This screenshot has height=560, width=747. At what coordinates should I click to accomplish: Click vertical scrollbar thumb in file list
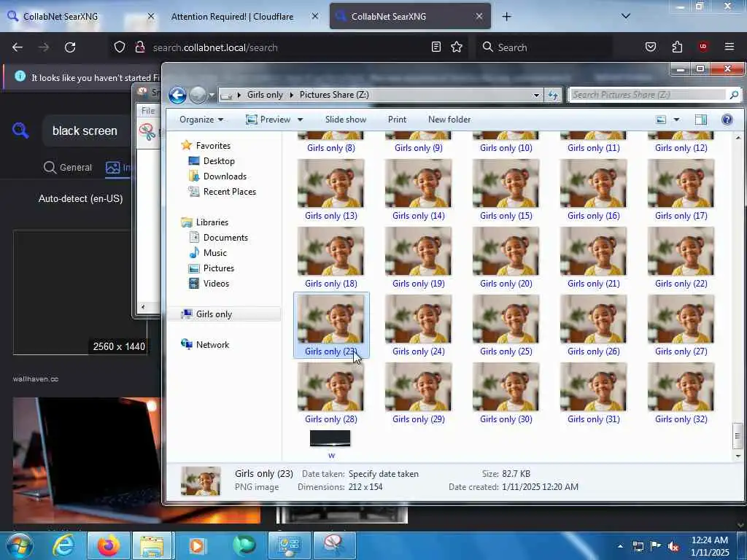coord(738,436)
